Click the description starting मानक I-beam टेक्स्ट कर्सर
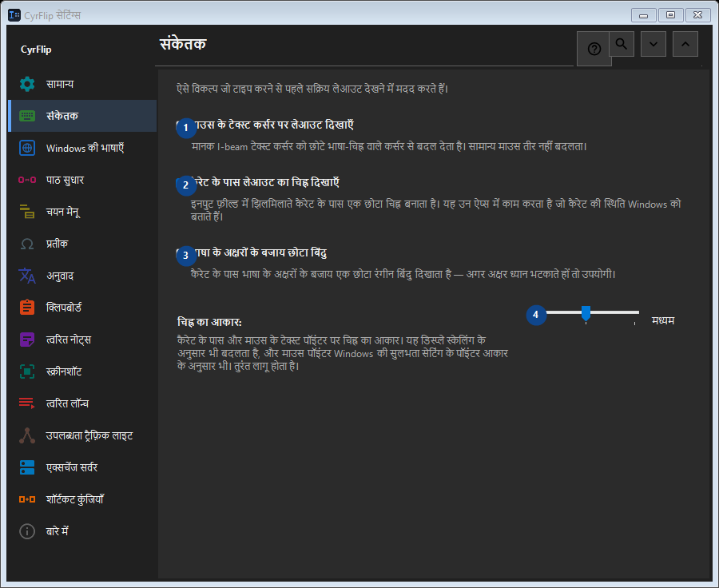The width and height of the screenshot is (719, 588). [389, 147]
